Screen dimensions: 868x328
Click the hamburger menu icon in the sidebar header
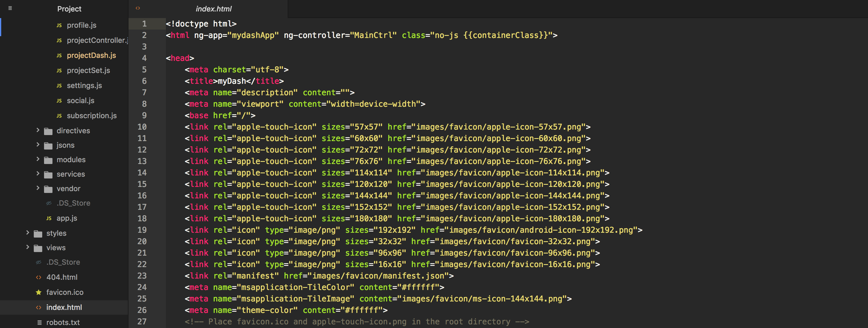coord(10,8)
